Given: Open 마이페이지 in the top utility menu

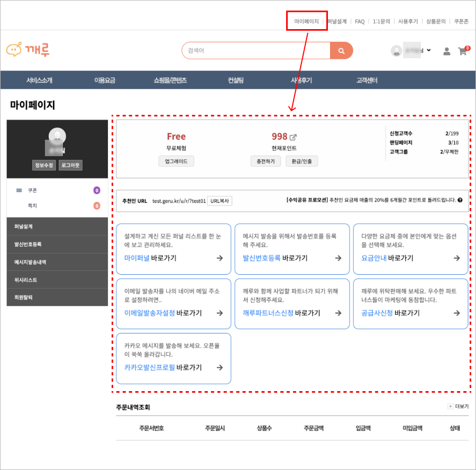Looking at the screenshot, I should click(x=306, y=22).
